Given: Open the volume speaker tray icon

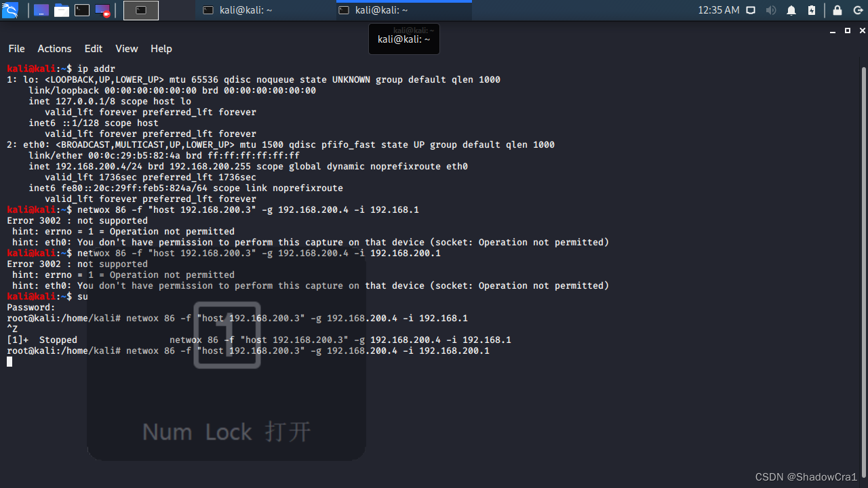Looking at the screenshot, I should click(x=771, y=10).
